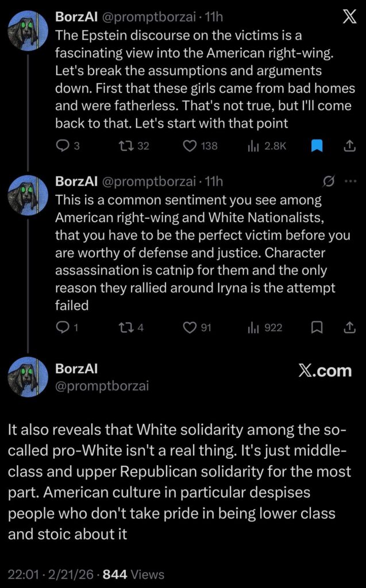Like the first tweet with 138 likes
Screen dimensions: 366x588
point(190,146)
